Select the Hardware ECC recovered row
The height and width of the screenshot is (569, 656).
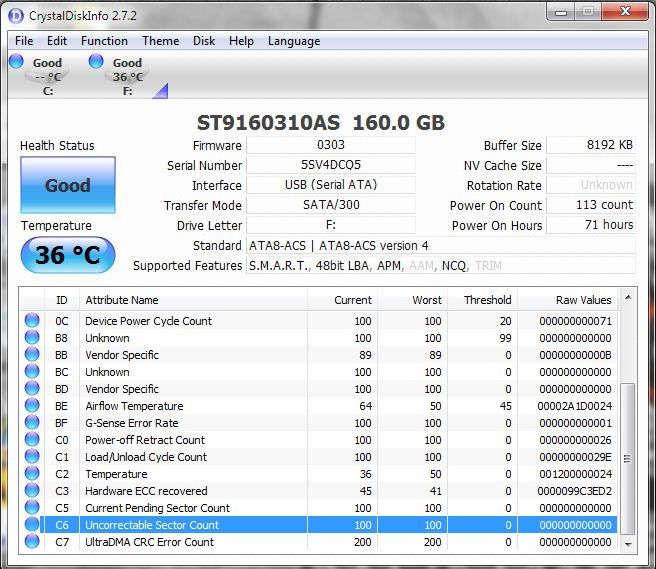[319, 491]
